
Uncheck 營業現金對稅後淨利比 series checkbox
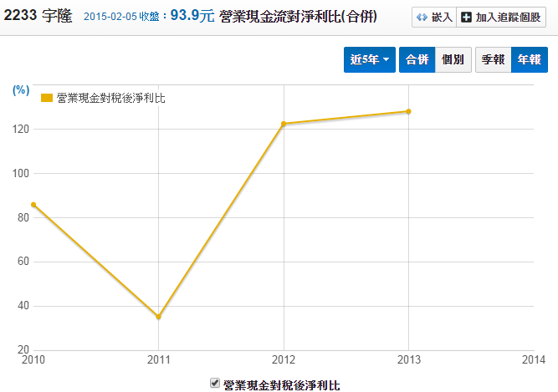[215, 383]
